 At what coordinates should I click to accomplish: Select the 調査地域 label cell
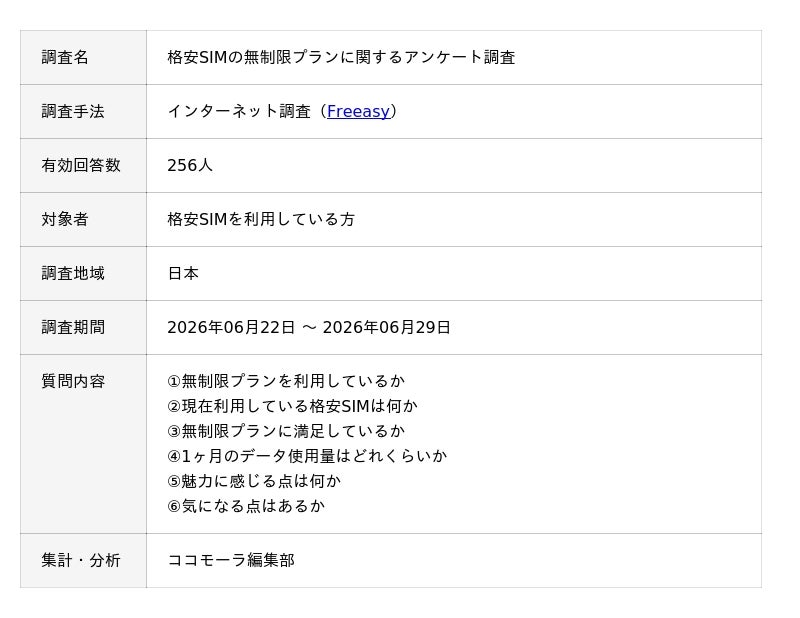tap(83, 274)
